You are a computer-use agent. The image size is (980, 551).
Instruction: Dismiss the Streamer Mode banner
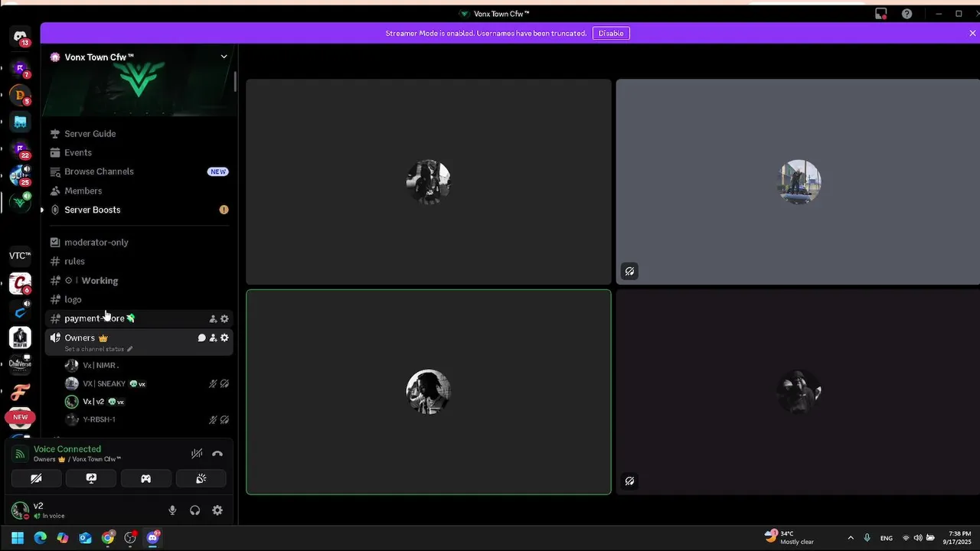pos(972,34)
